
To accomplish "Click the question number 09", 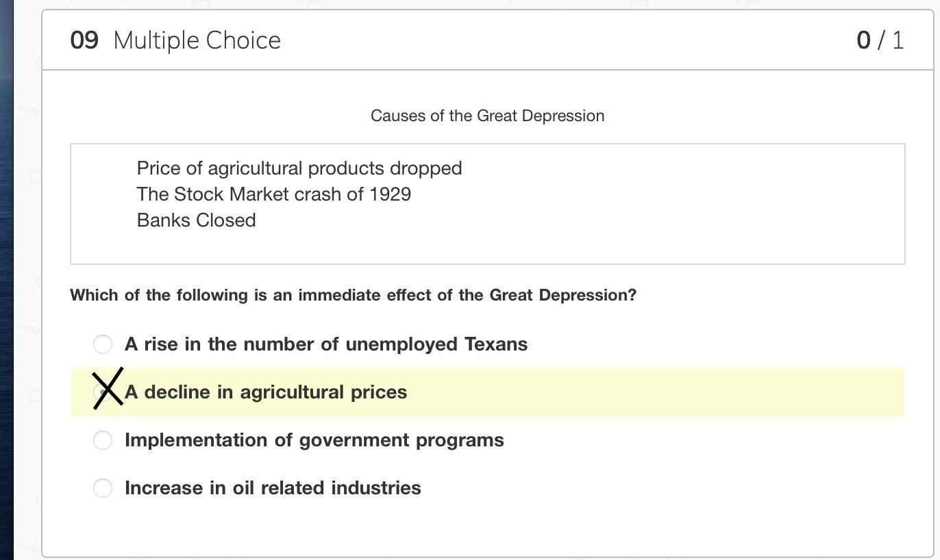I will pyautogui.click(x=84, y=40).
